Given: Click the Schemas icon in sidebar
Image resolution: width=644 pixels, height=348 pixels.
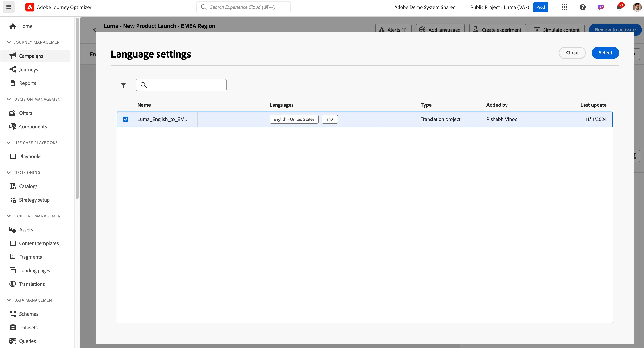Looking at the screenshot, I should [x=13, y=314].
